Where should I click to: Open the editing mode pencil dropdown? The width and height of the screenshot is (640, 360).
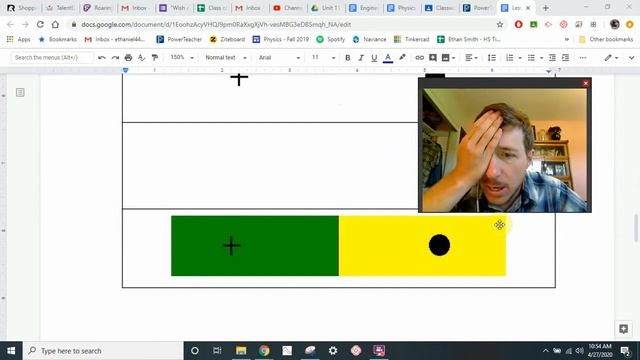point(611,58)
